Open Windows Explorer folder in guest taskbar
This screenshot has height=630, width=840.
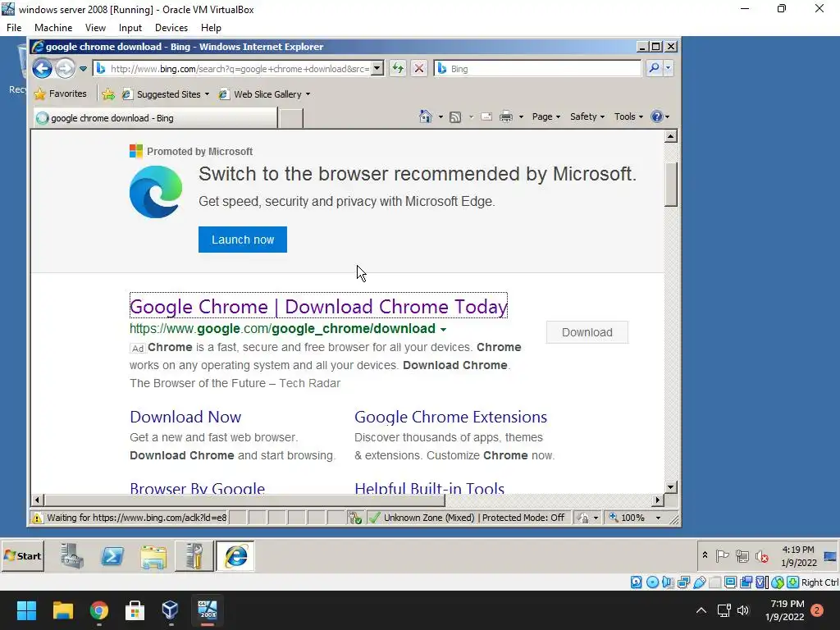point(153,557)
